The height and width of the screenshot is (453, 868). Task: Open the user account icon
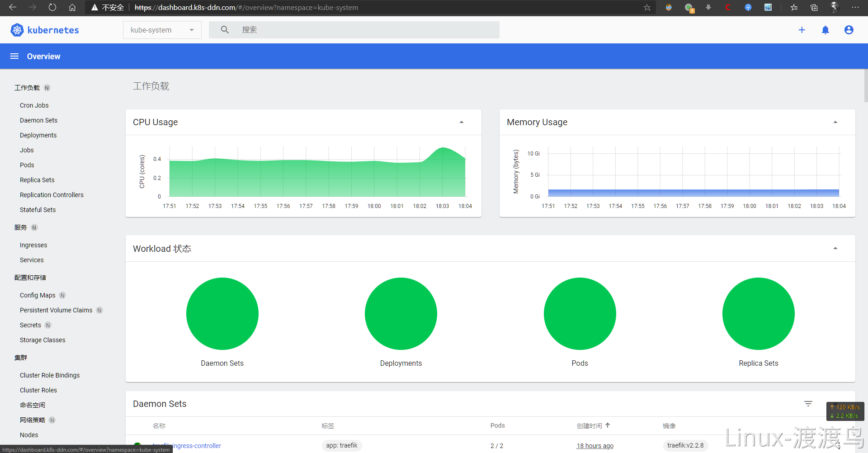pyautogui.click(x=849, y=30)
